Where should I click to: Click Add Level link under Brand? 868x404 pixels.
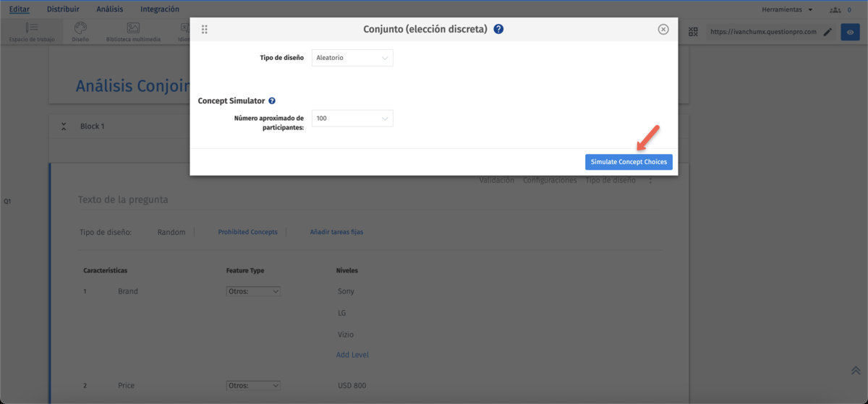352,355
